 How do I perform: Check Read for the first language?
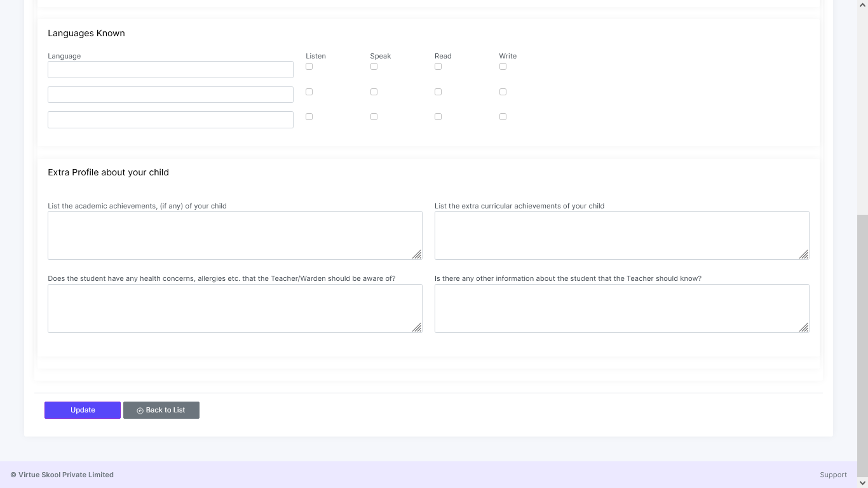[x=438, y=66]
